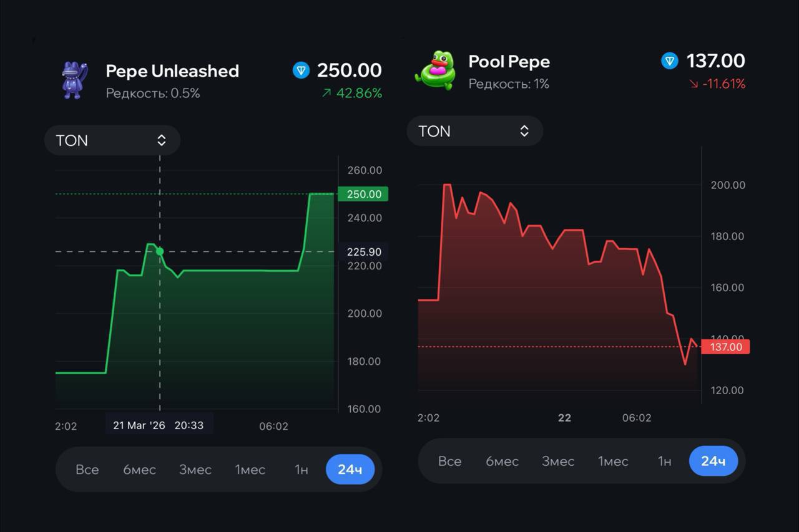
Task: Click the TON coin icon beside 137.00
Action: click(670, 61)
